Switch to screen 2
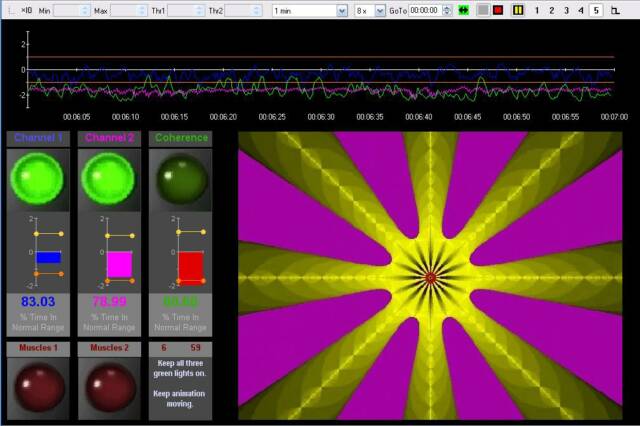 click(x=551, y=11)
